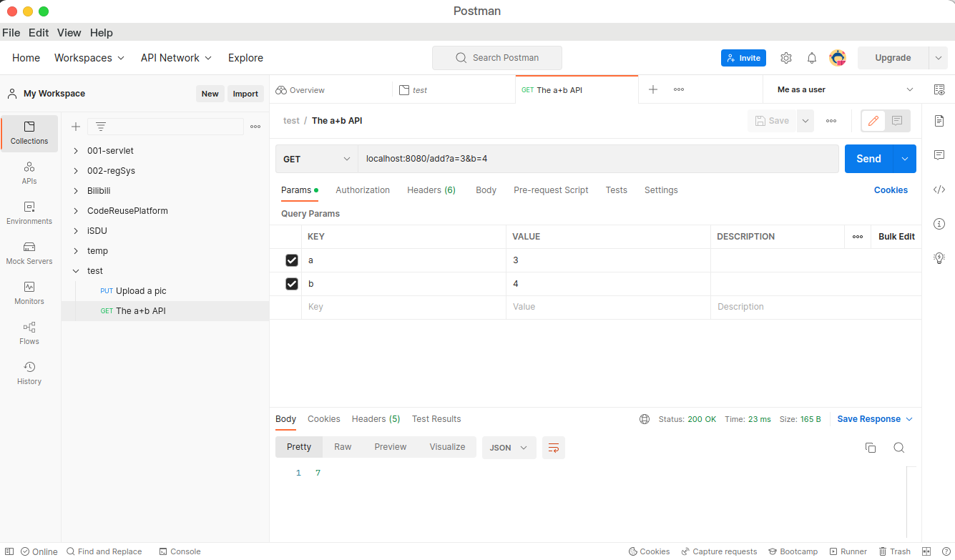Open related requests lightbulb icon
This screenshot has height=560, width=955.
tap(939, 258)
